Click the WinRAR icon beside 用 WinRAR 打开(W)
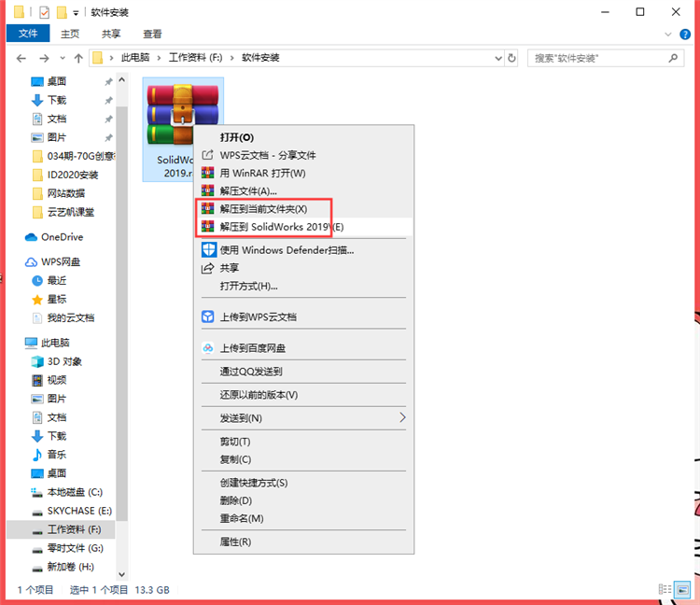 click(207, 173)
